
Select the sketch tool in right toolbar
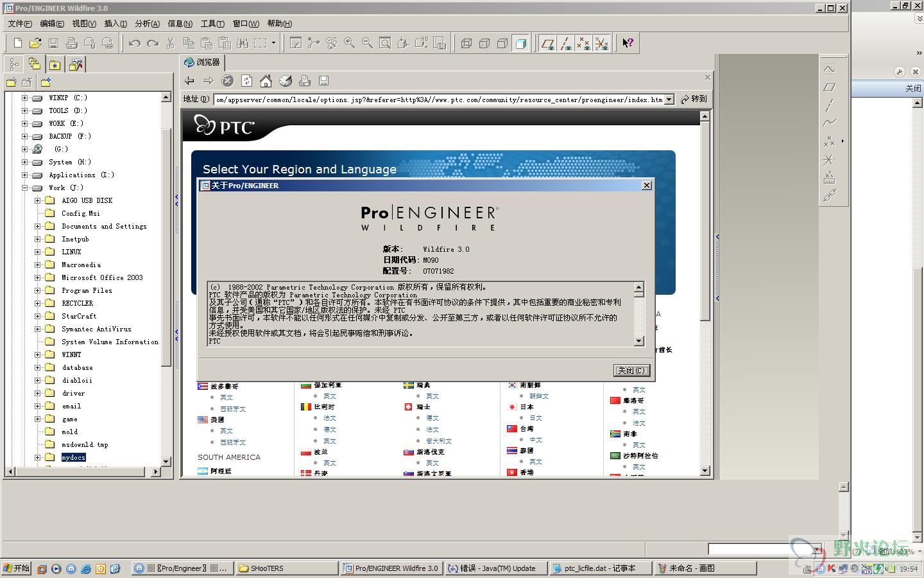click(x=830, y=69)
